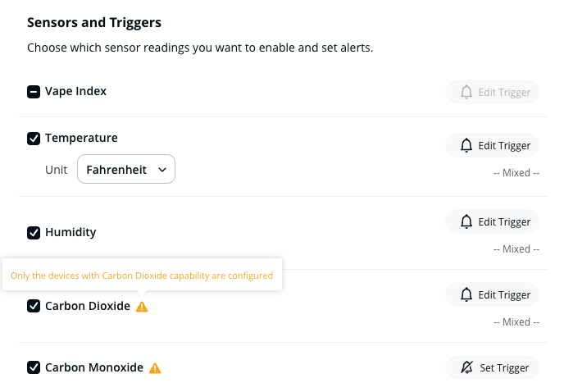Click the chevron arrow in the unit selector
The height and width of the screenshot is (392, 564).
tap(161, 170)
